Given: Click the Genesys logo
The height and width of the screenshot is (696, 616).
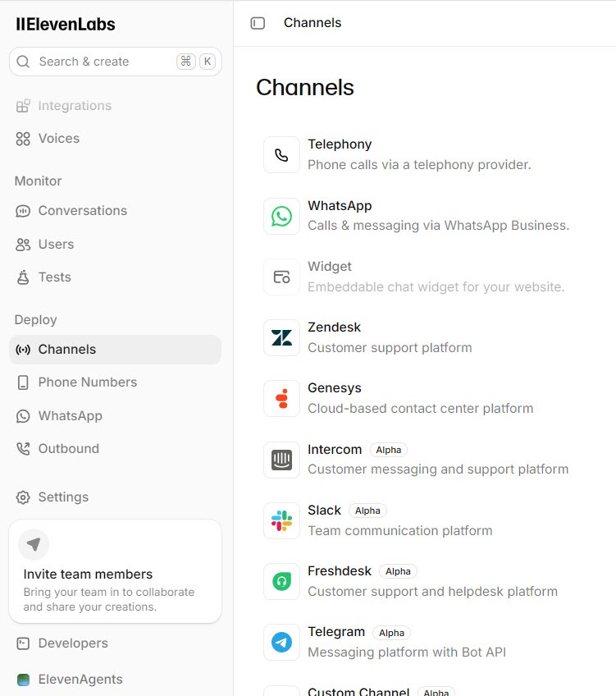Looking at the screenshot, I should point(281,399).
